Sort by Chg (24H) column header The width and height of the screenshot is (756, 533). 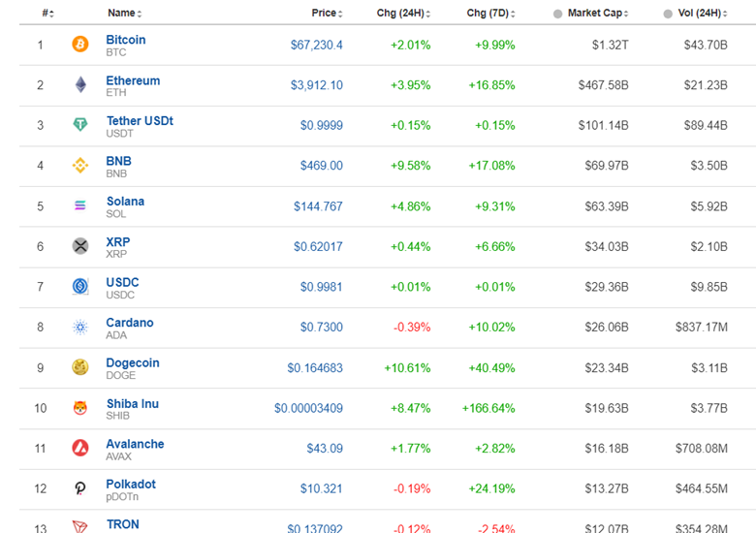tap(403, 13)
